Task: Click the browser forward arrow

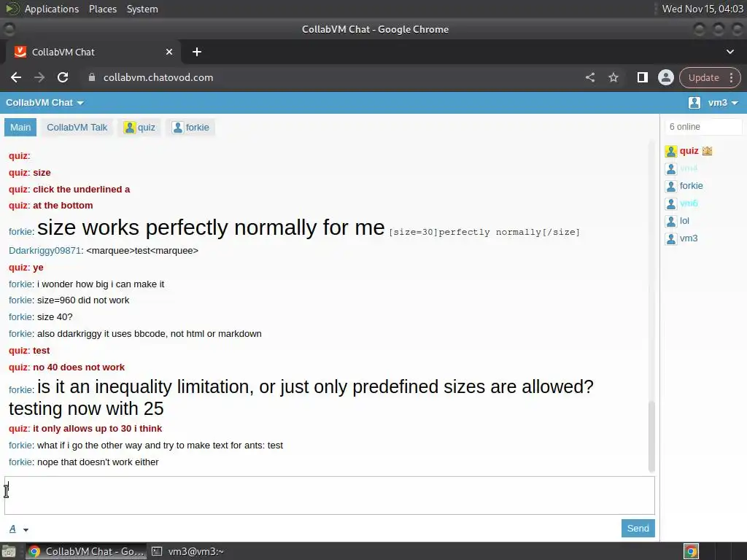Action: point(39,77)
